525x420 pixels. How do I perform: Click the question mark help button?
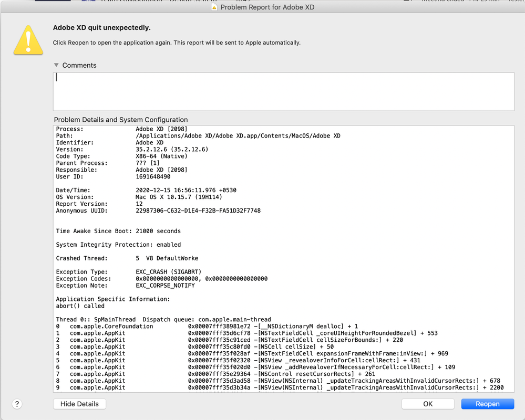click(x=17, y=404)
